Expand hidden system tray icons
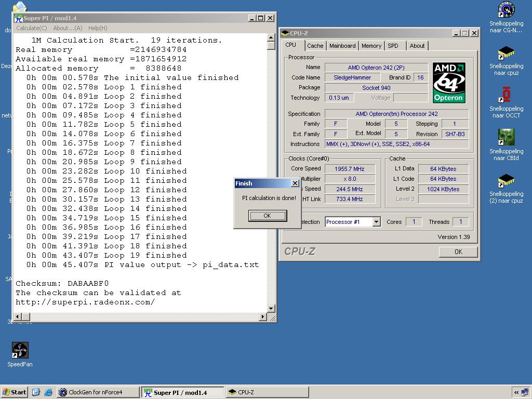Image resolution: width=532 pixels, height=399 pixels. [516, 393]
